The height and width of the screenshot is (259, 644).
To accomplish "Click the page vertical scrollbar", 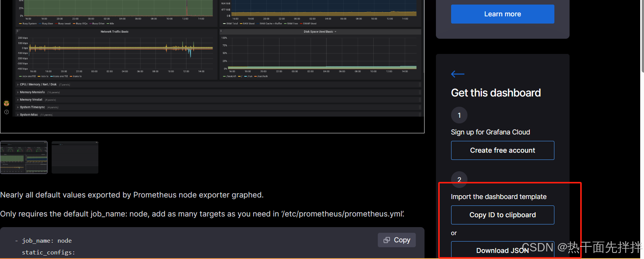I will (642, 36).
